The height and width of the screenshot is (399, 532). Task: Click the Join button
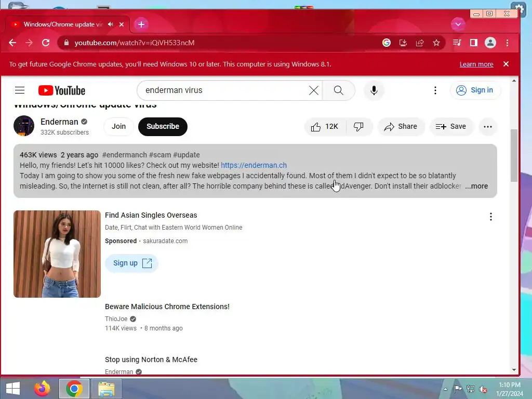[119, 127]
